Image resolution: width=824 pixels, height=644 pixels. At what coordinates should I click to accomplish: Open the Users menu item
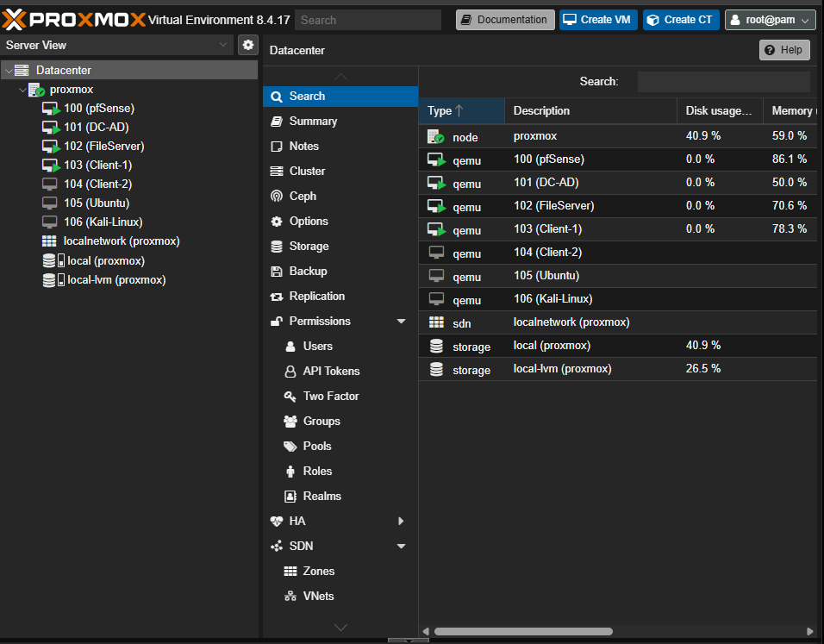pos(340,347)
